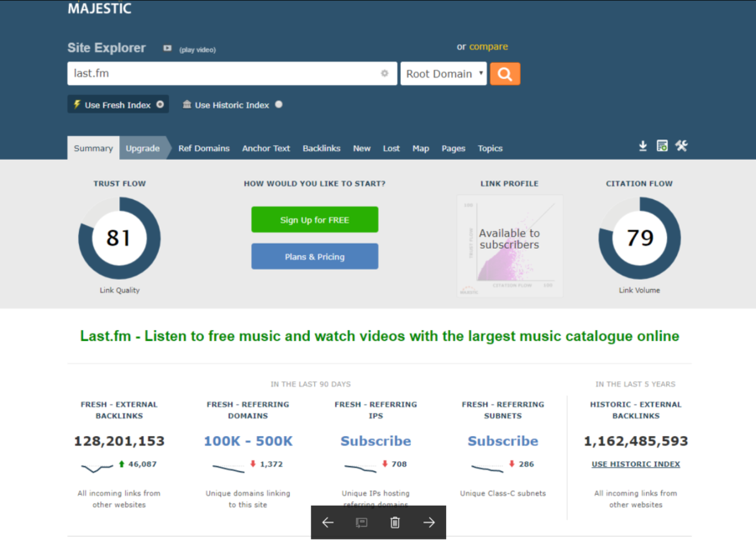The image size is (756, 541).
Task: Click the IN THE LAST 5 YEARS label
Action: pos(636,384)
